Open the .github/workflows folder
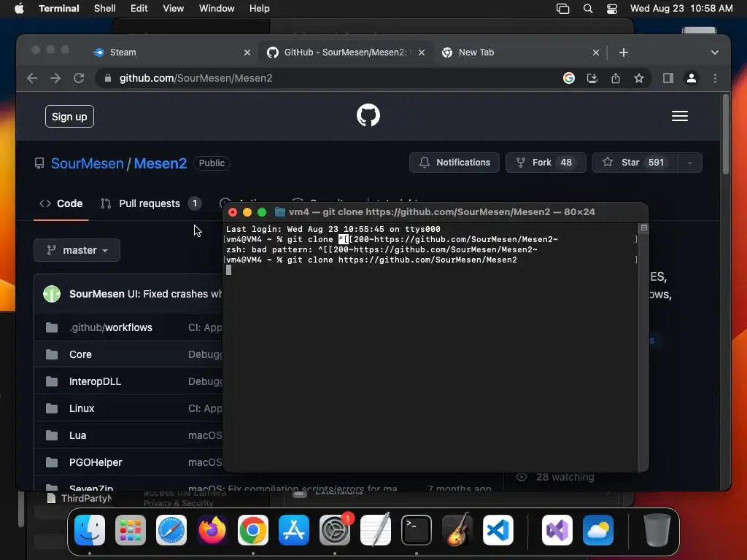747x560 pixels. tap(111, 327)
